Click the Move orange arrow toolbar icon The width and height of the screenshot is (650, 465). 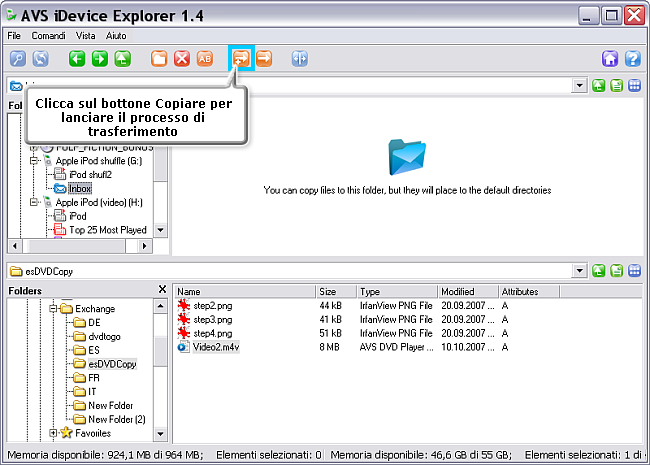(x=264, y=58)
